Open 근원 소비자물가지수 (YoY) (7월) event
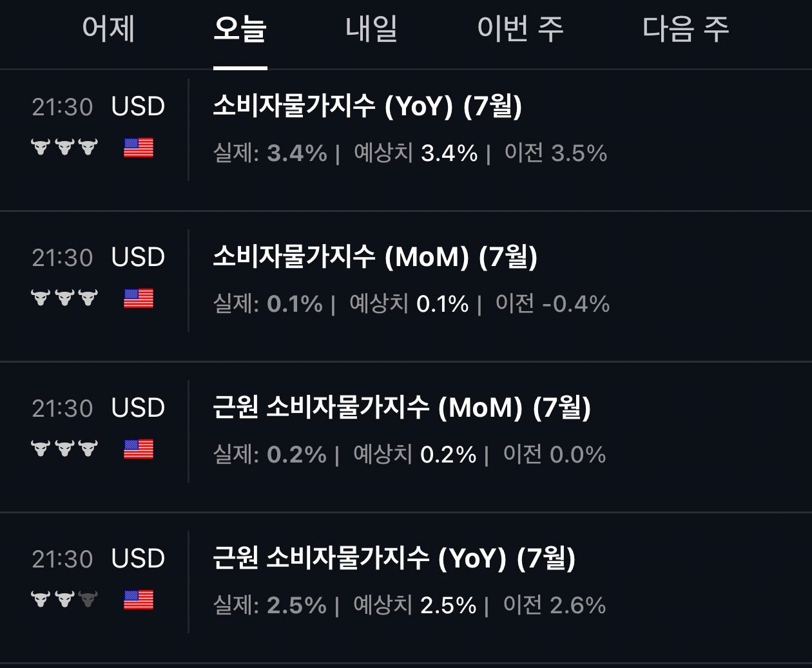812x668 pixels. (x=394, y=558)
